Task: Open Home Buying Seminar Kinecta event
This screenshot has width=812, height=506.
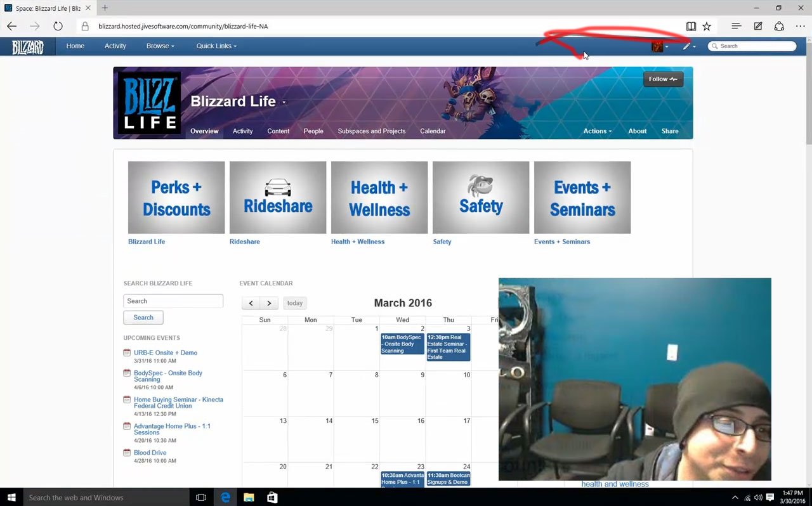Action: pyautogui.click(x=178, y=403)
